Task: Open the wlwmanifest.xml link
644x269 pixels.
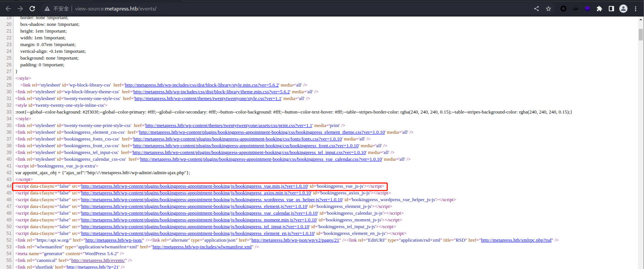Action: tap(202, 247)
